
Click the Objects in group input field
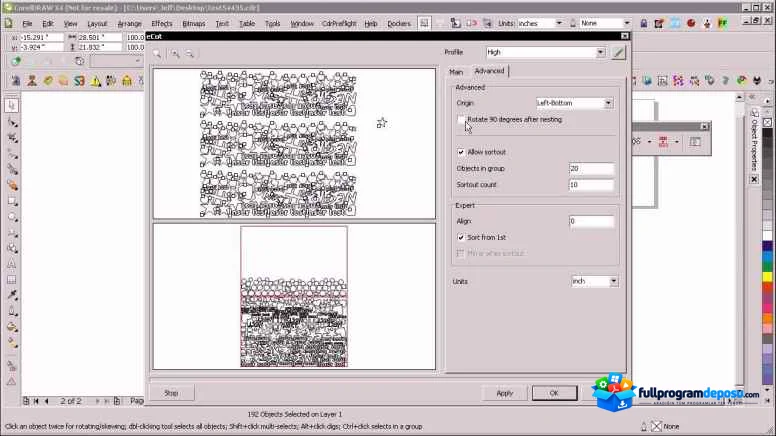point(591,169)
